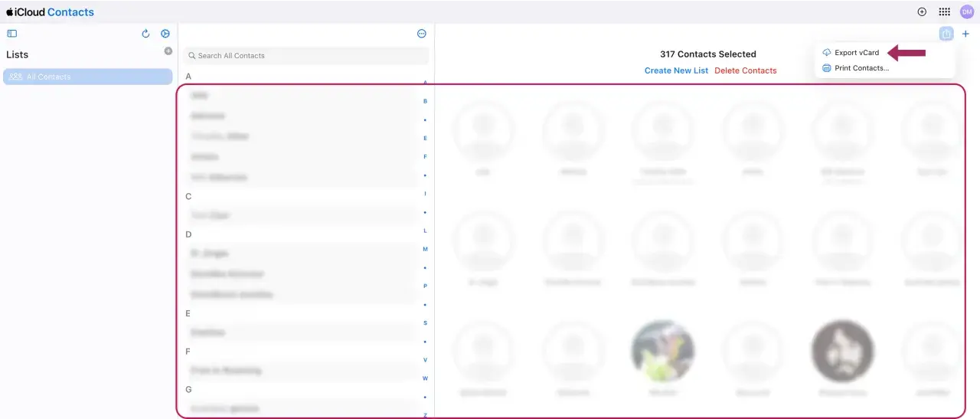Click section header D in contact list
Image resolution: width=980 pixels, height=419 pixels.
188,234
